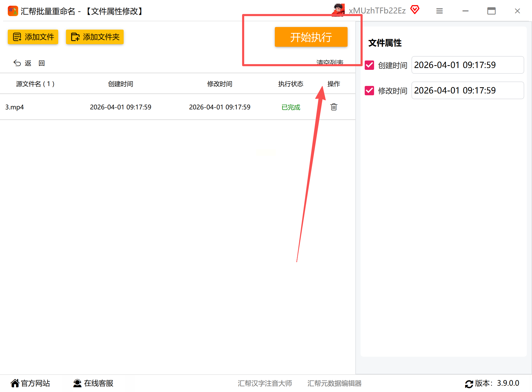The image size is (532, 392).
Task: Click the trash icon for 3.mp4
Action: pos(334,107)
